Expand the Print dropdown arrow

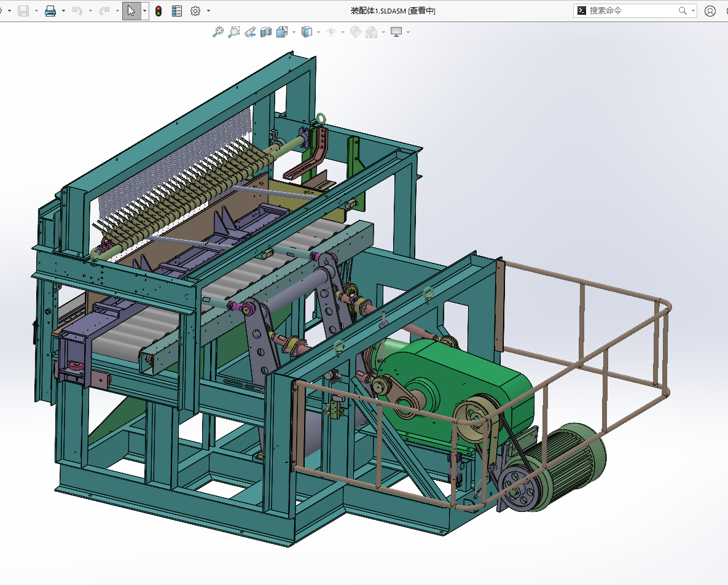(64, 10)
